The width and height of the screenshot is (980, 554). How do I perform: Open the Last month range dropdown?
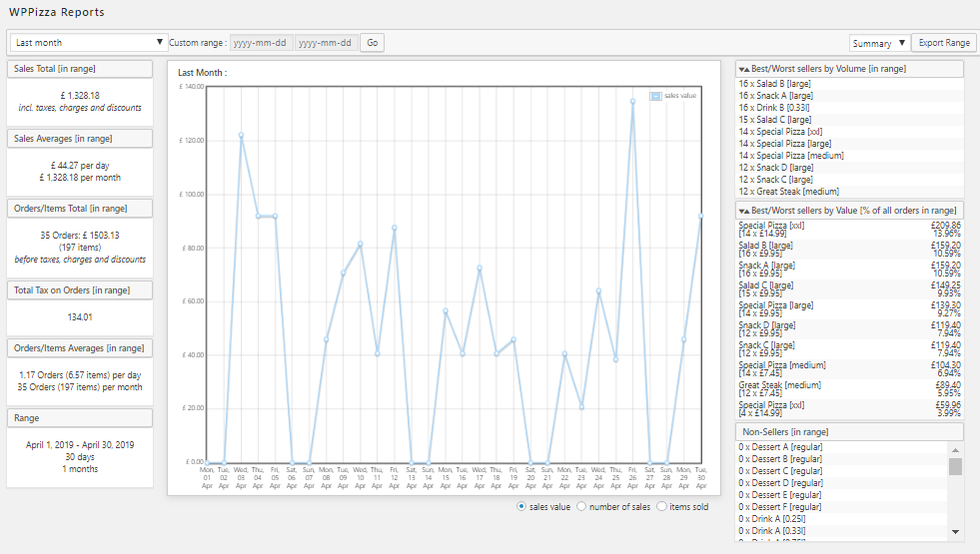click(x=89, y=43)
